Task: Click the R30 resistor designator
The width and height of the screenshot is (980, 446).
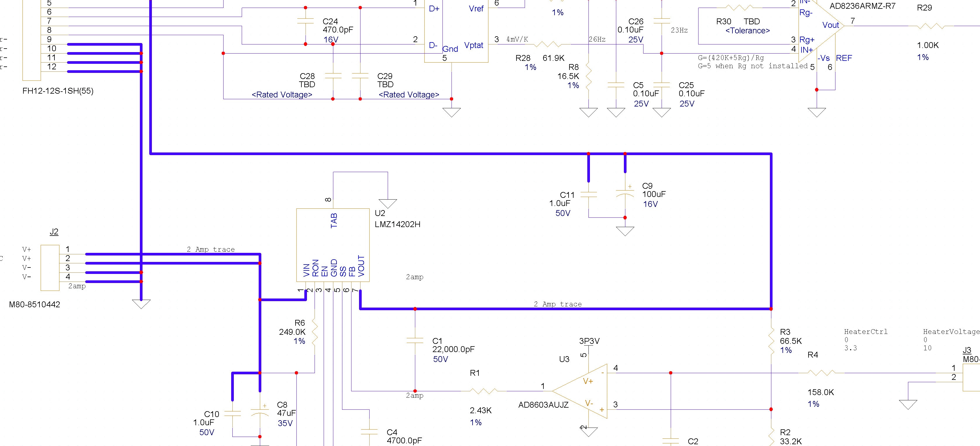Action: coord(724,22)
